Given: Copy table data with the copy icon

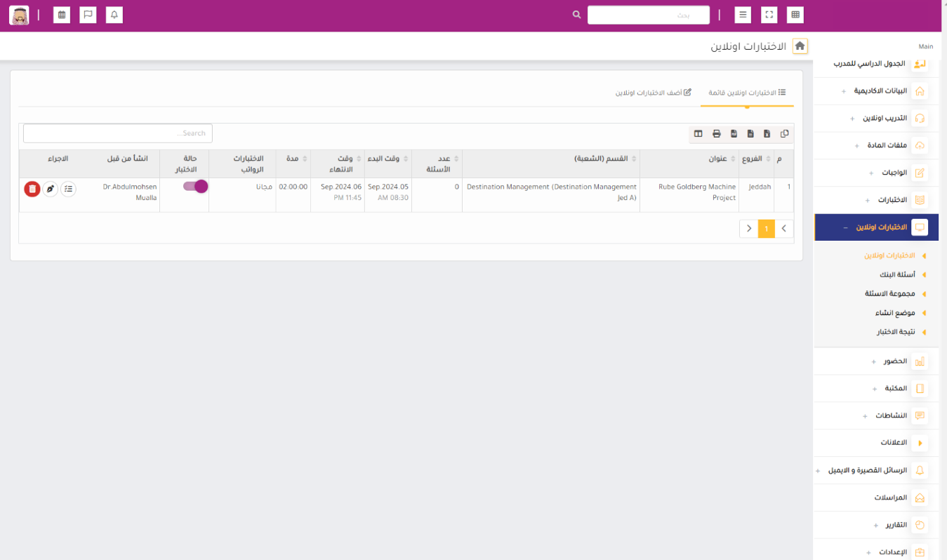Looking at the screenshot, I should tap(784, 133).
